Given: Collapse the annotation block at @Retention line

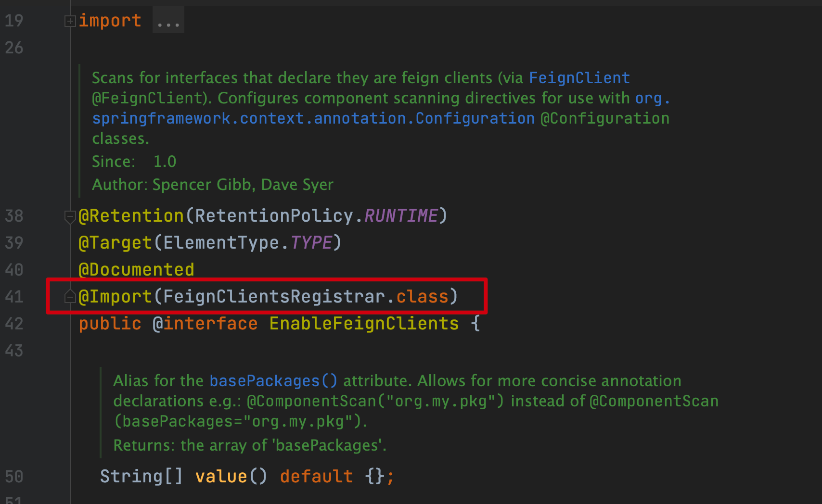Looking at the screenshot, I should pyautogui.click(x=70, y=217).
